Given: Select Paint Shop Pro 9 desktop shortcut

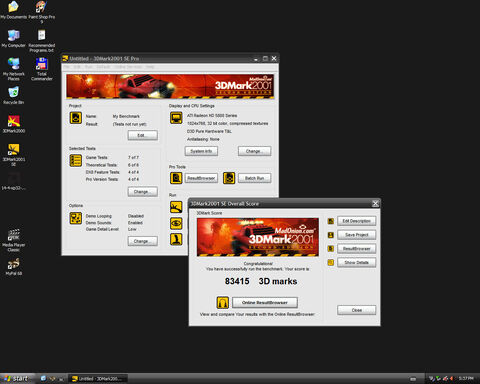Looking at the screenshot, I should (41, 12).
